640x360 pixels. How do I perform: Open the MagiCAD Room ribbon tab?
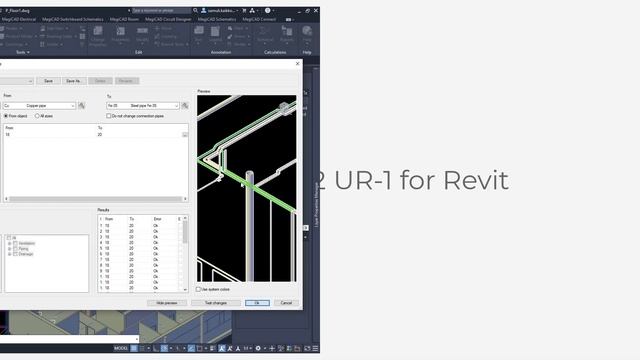tap(124, 19)
